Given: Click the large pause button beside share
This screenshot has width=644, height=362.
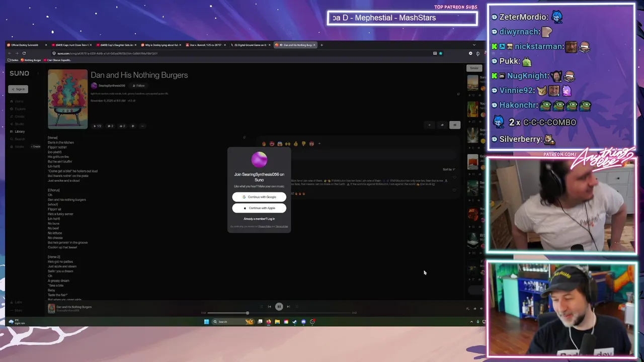Looking at the screenshot, I should (454, 125).
